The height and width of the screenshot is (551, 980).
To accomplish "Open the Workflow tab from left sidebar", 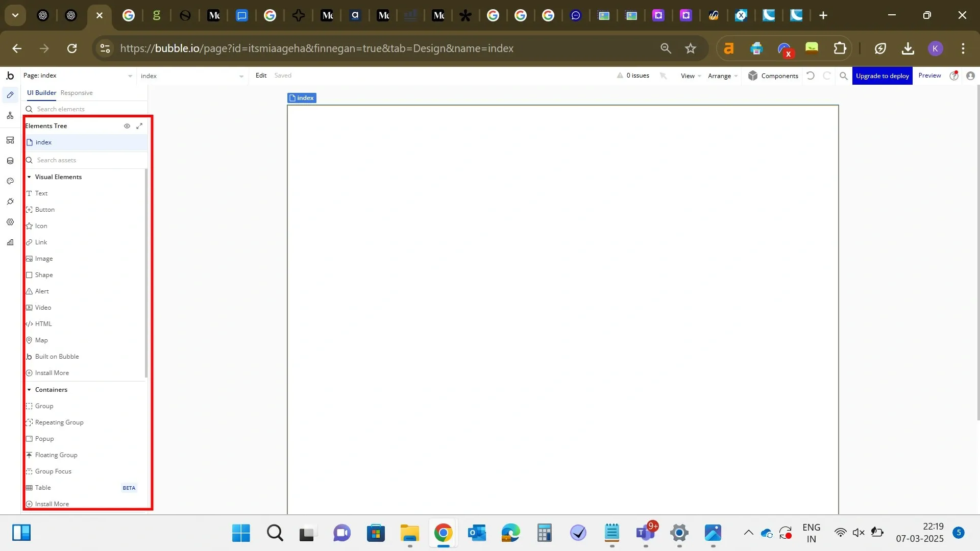I will coord(10,115).
